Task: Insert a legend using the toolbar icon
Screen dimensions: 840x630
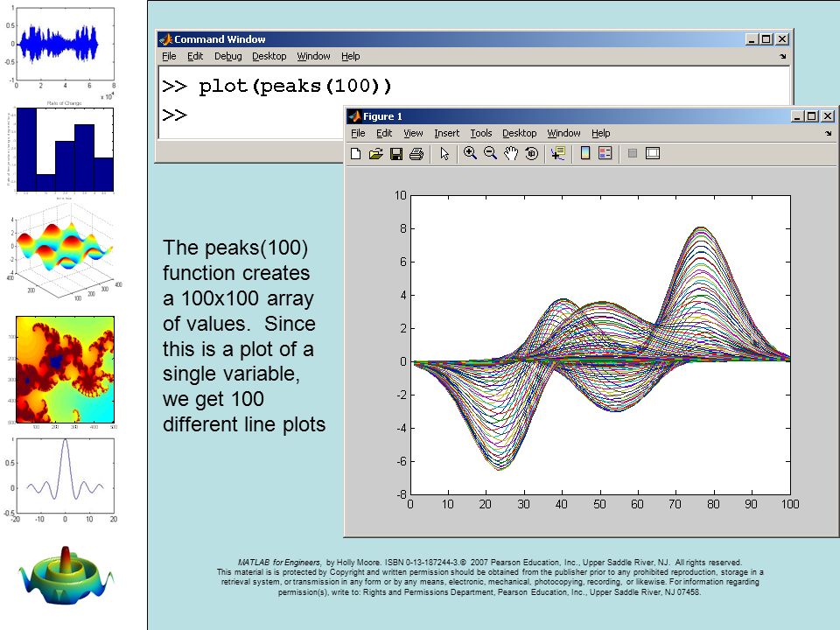Action: pyautogui.click(x=605, y=153)
